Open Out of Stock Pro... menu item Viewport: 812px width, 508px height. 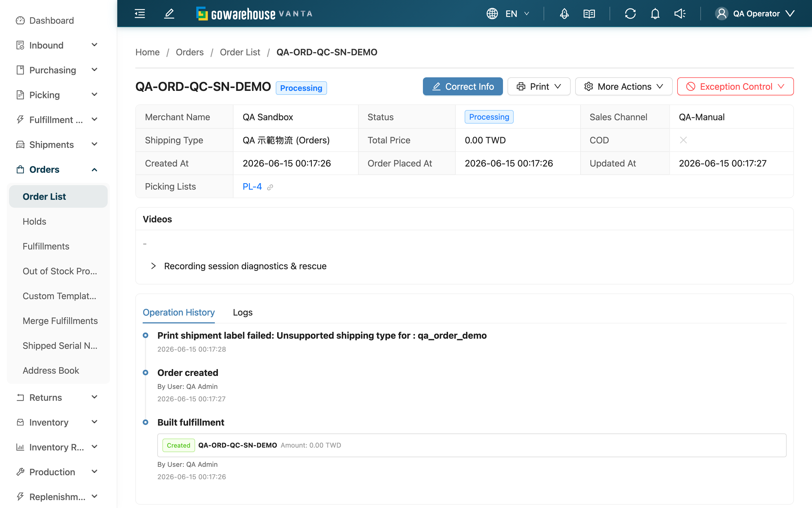click(58, 271)
